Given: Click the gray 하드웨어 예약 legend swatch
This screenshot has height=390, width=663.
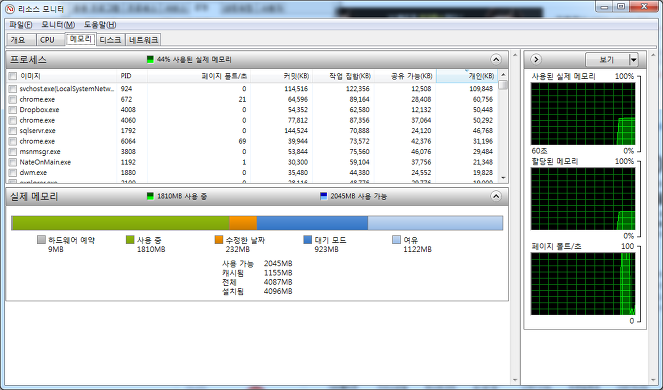Looking at the screenshot, I should 41,240.
